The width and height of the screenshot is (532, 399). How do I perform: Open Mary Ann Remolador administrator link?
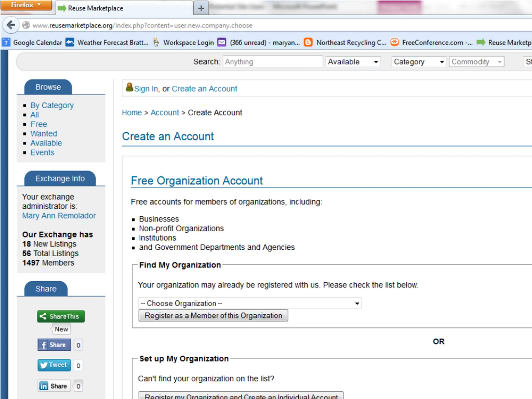pyautogui.click(x=59, y=216)
